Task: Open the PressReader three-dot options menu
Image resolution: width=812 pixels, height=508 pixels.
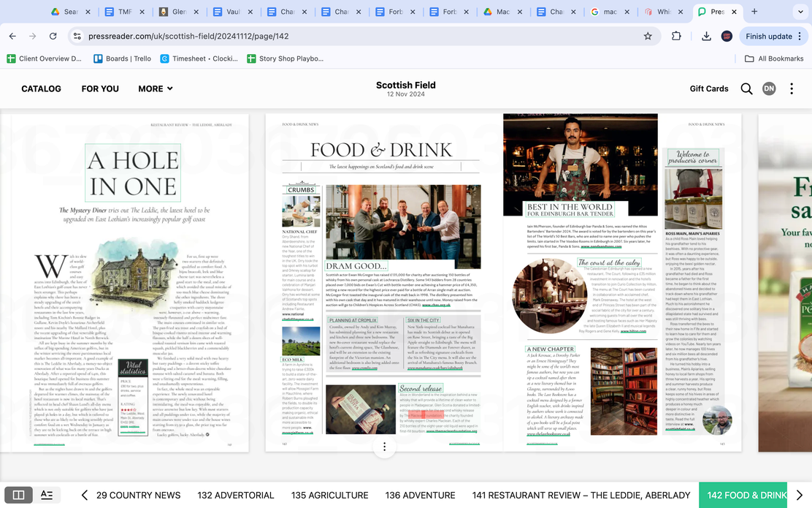Action: click(792, 88)
